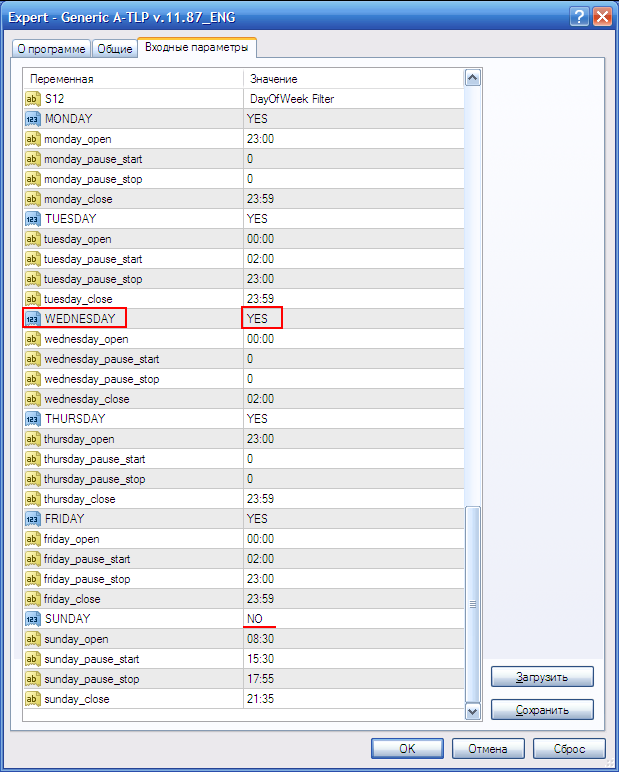
Task: Click the 'Отмена' cancel button
Action: 488,748
